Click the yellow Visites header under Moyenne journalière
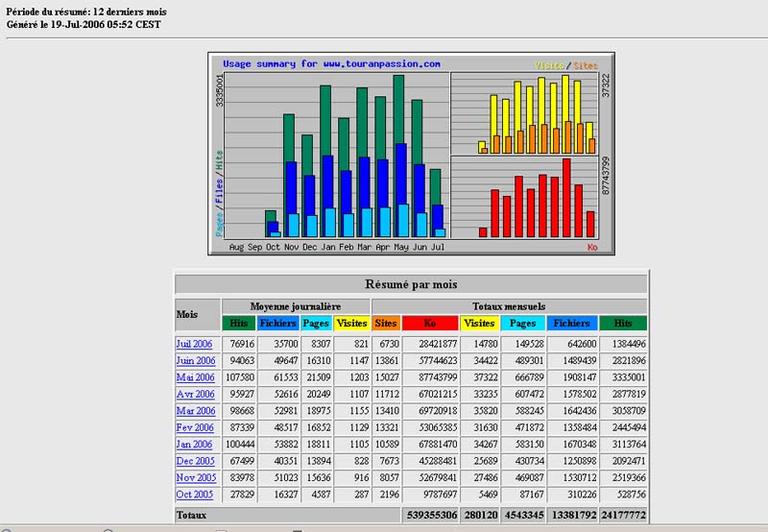The image size is (768, 532). pyautogui.click(x=351, y=323)
